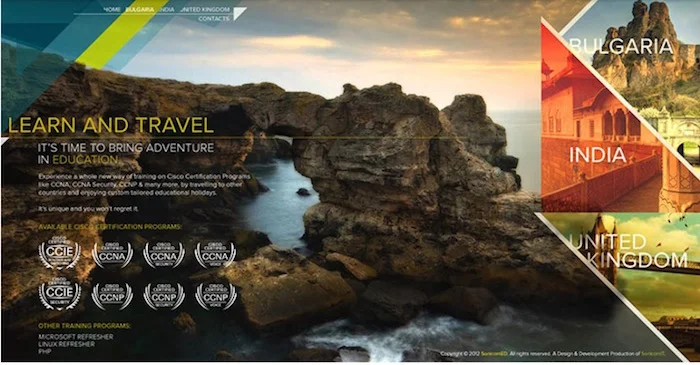Screen dimensions: 700x365
Task: Select the plain CCNP certification badge
Action: click(112, 296)
